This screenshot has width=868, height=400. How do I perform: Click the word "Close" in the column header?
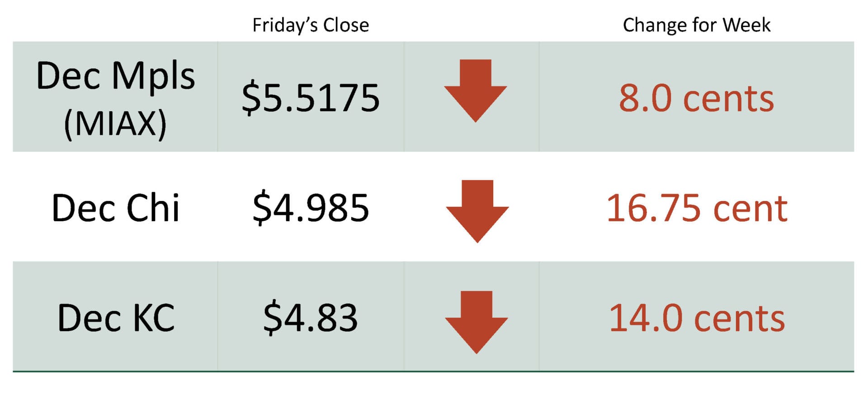click(346, 25)
